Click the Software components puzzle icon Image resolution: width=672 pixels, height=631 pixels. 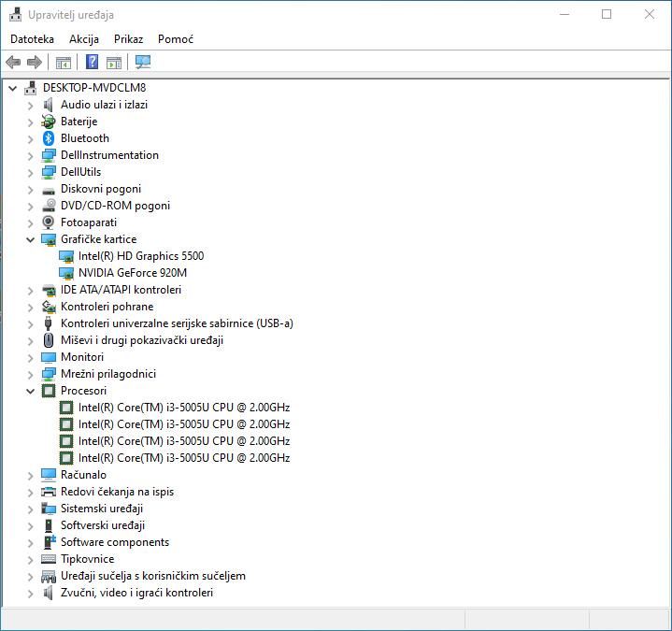pos(50,542)
